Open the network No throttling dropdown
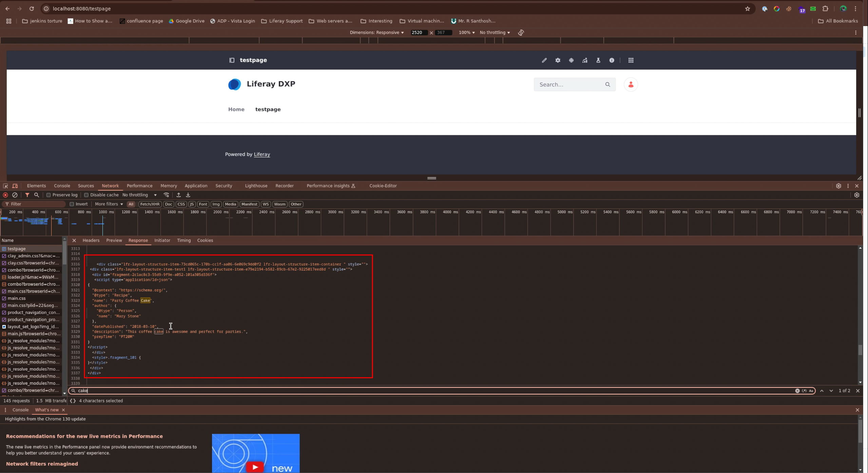868x473 pixels. [139, 195]
